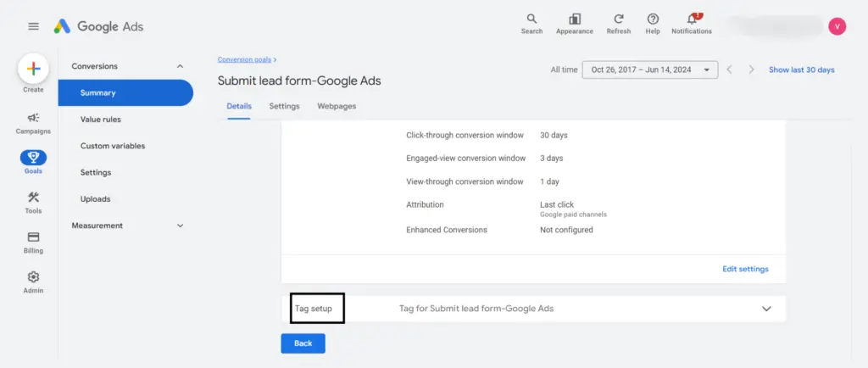Click 'Click-through conversion window' label
Screen dimensions: 868x368
tap(465, 135)
